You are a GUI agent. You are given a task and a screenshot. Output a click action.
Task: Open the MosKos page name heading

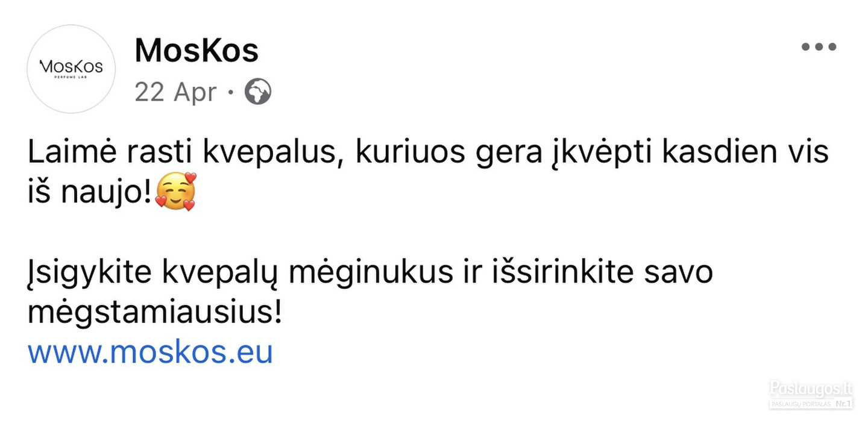pyautogui.click(x=197, y=50)
